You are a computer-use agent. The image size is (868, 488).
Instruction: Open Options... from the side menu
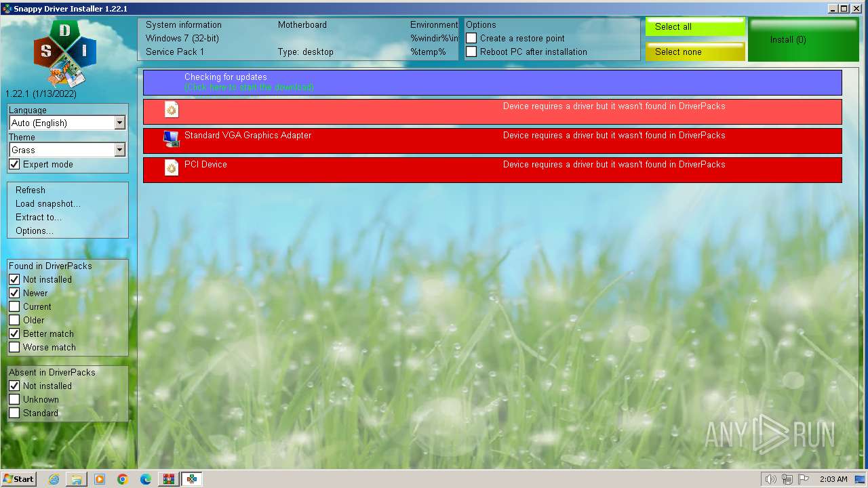click(x=35, y=231)
